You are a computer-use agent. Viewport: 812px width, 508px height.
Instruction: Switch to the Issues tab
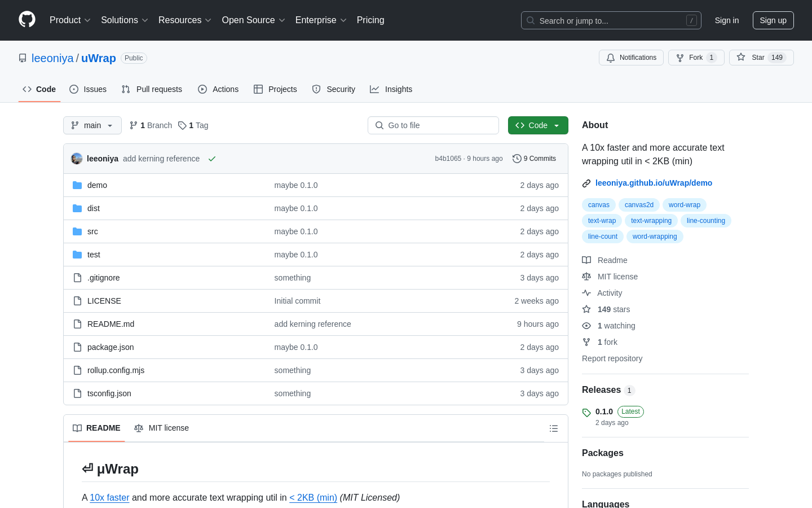(x=88, y=89)
